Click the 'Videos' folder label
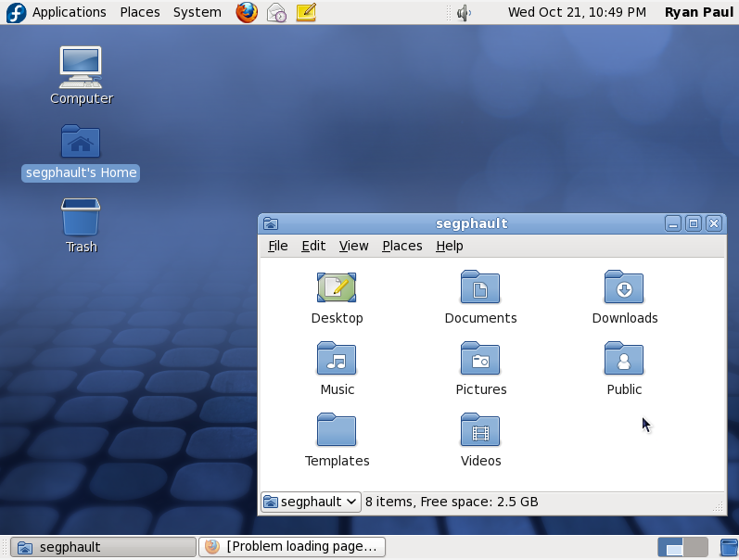 (480, 461)
